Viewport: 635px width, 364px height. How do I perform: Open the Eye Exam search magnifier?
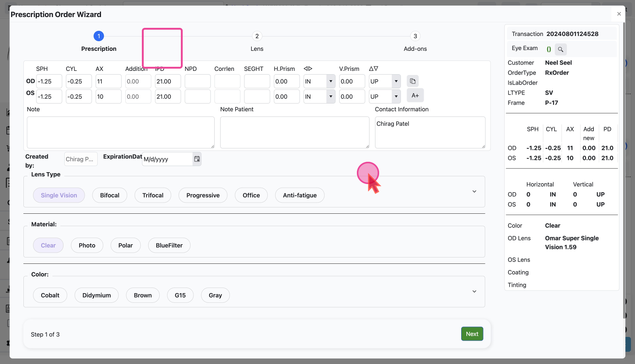pyautogui.click(x=560, y=49)
